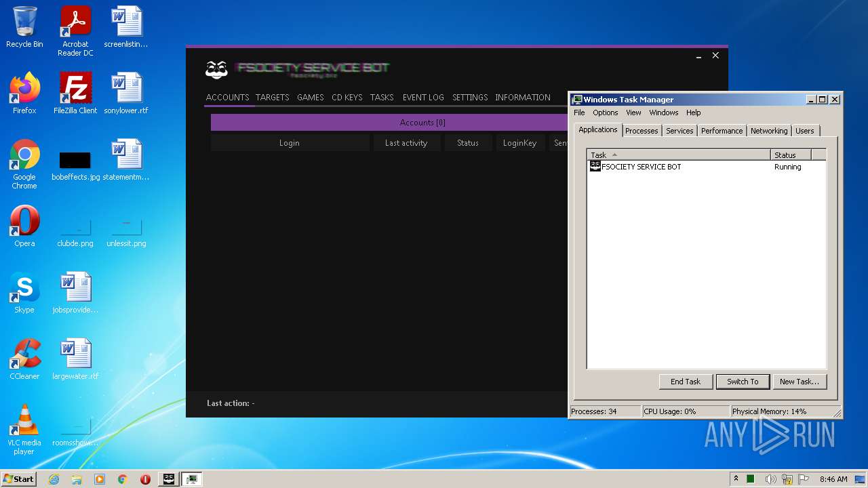868x488 pixels.
Task: Click the Accounts [0] purple header
Action: [x=389, y=123]
